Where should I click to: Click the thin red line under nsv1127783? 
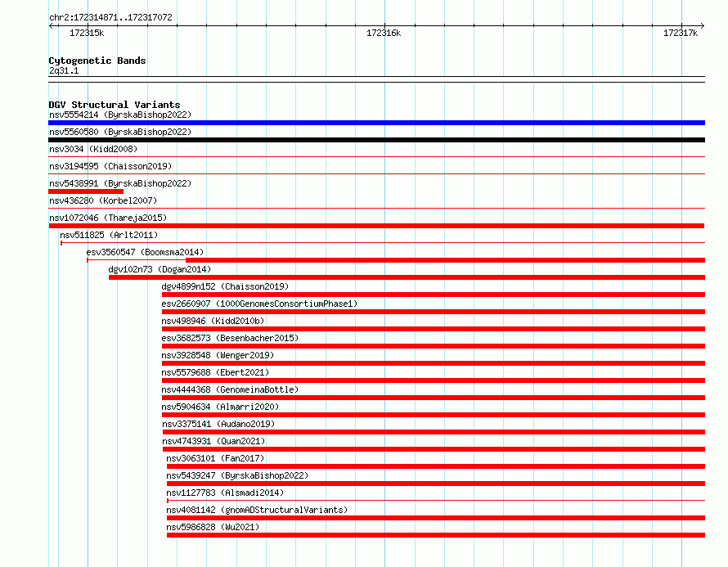coord(436,501)
